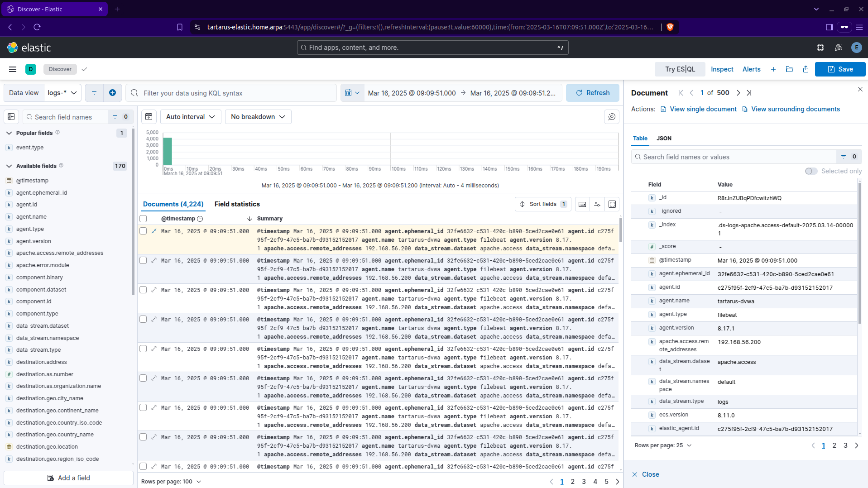Hide the chart using histogram toggle icon

pos(149,117)
